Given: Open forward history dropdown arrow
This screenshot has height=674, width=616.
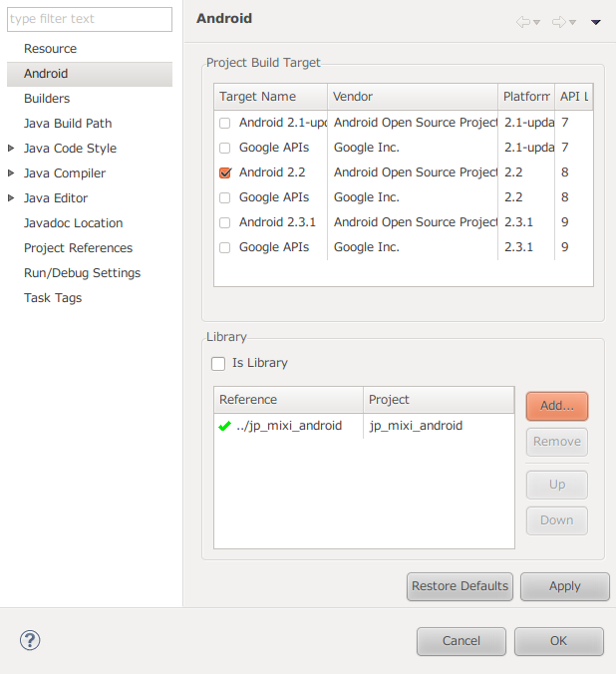Looking at the screenshot, I should 572,22.
